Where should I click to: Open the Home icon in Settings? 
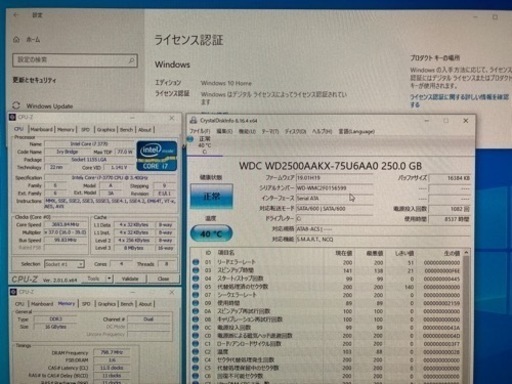point(16,39)
